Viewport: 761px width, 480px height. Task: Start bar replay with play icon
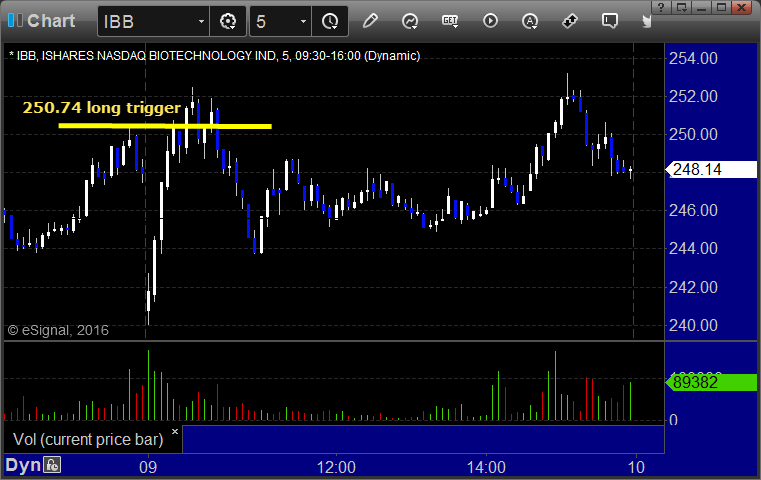point(490,21)
